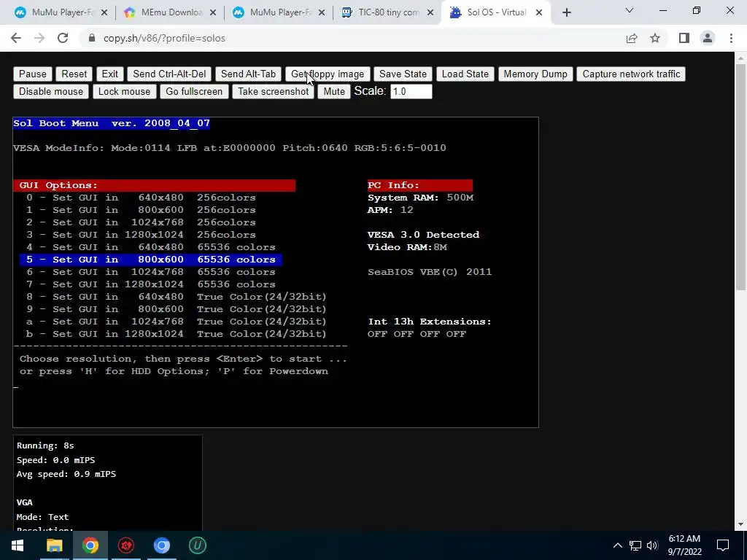The width and height of the screenshot is (747, 560).
Task: Reload the page with the refresh icon
Action: (63, 38)
